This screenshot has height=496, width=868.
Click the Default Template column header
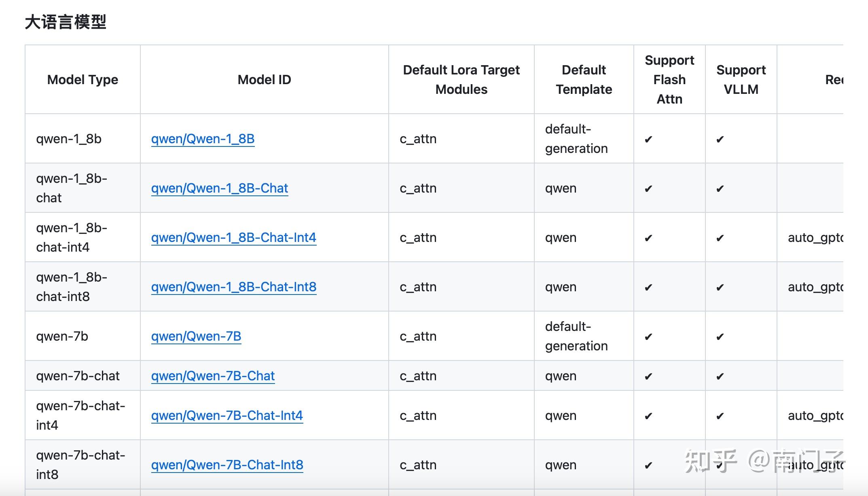(x=584, y=80)
